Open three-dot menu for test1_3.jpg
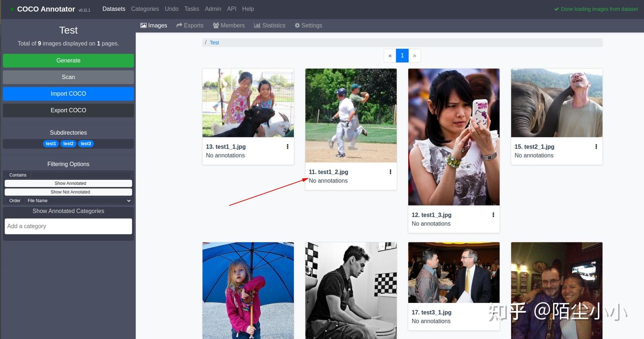644x339 pixels. tap(493, 215)
